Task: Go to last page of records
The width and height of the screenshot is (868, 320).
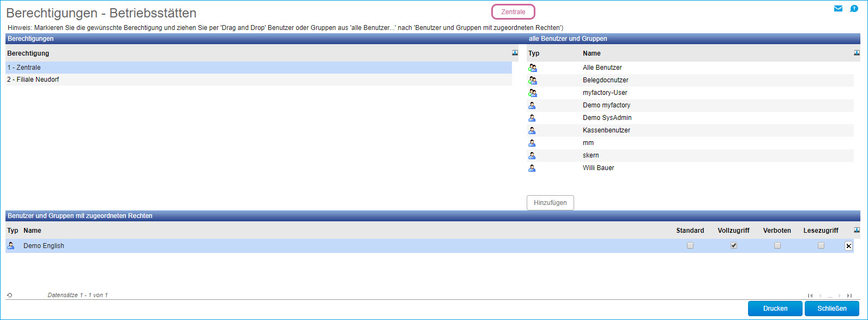Action: 849,295
